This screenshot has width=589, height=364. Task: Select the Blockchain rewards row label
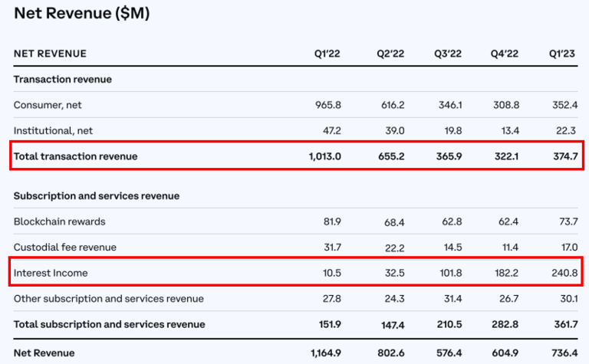(x=60, y=221)
